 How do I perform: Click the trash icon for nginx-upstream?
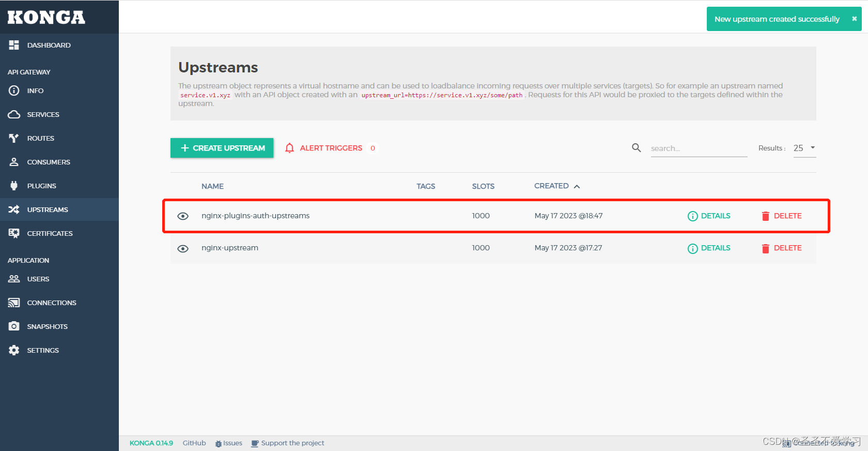(766, 248)
